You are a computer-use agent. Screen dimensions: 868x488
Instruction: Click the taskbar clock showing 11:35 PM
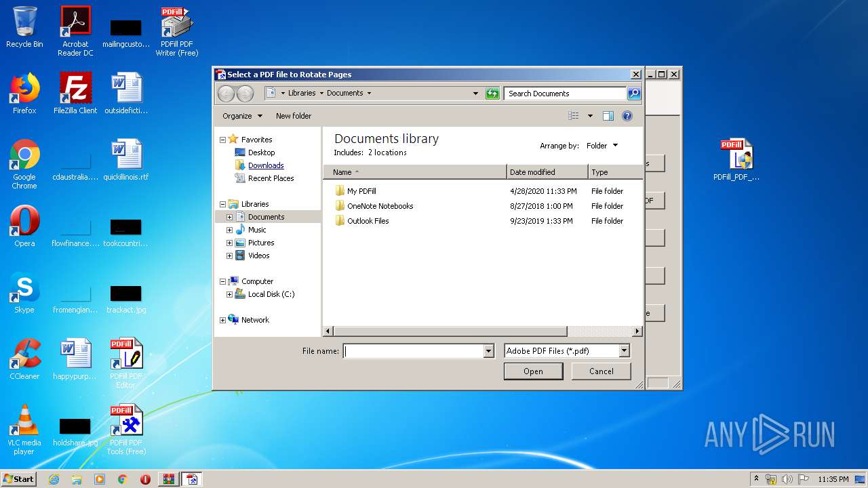pos(833,479)
